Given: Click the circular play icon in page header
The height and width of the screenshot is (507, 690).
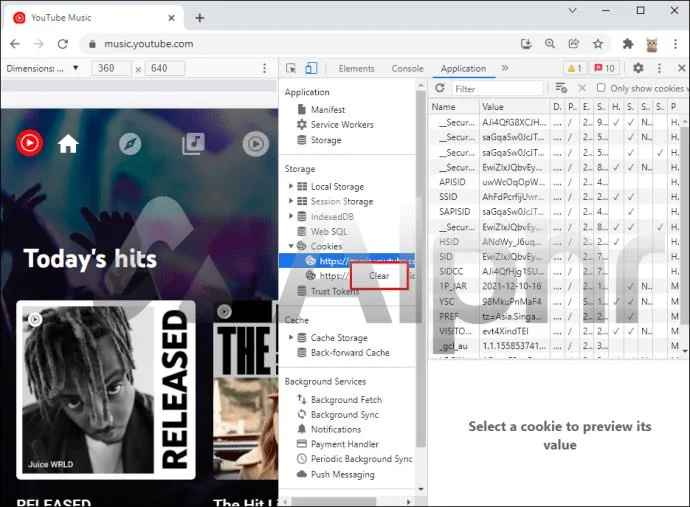Looking at the screenshot, I should tap(256, 144).
